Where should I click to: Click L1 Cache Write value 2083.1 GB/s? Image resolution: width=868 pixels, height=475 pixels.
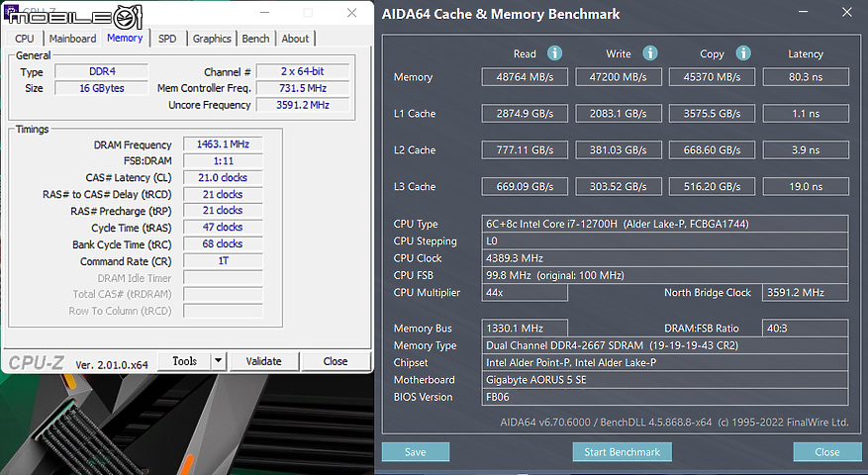click(x=619, y=114)
